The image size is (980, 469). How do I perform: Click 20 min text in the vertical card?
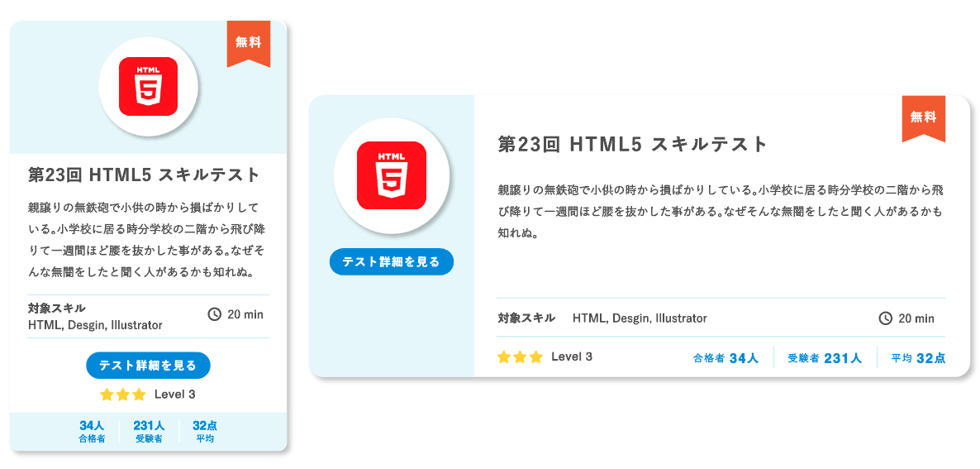[245, 314]
